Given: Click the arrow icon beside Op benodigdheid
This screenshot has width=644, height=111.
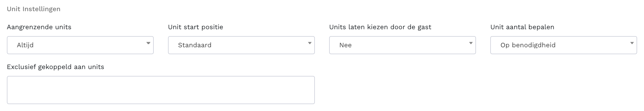Looking at the screenshot, I should tap(632, 43).
